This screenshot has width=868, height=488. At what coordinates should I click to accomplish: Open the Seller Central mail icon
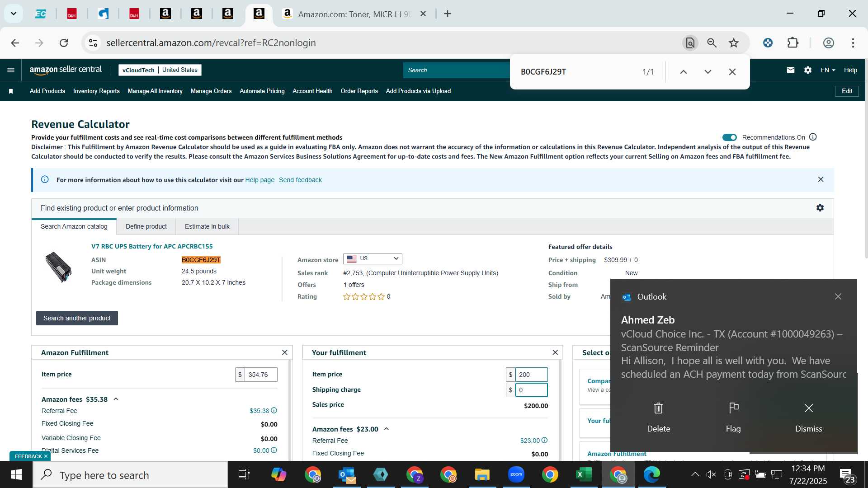pos(790,70)
